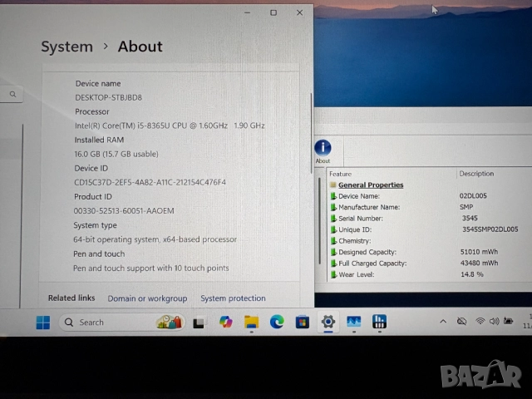Select the Chemistry row icon
The image size is (532, 399).
point(334,241)
